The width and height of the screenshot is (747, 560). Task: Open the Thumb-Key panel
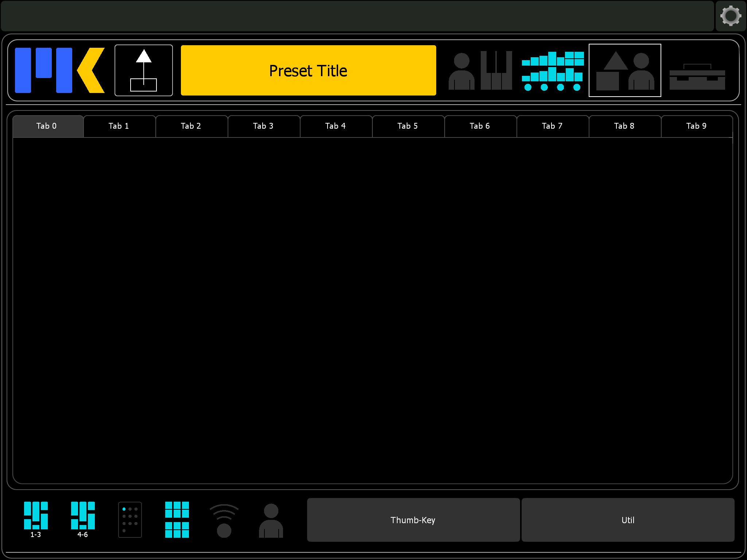click(x=413, y=520)
